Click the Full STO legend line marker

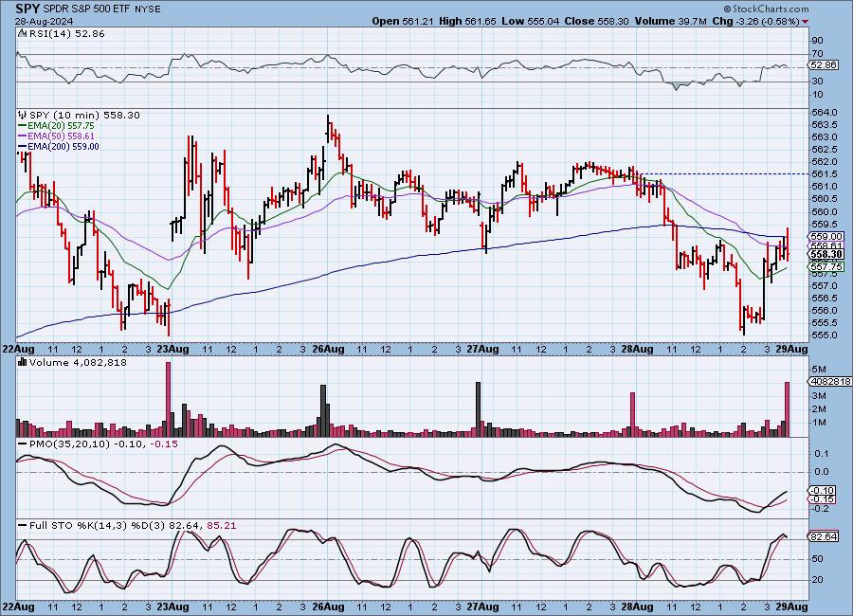point(23,526)
